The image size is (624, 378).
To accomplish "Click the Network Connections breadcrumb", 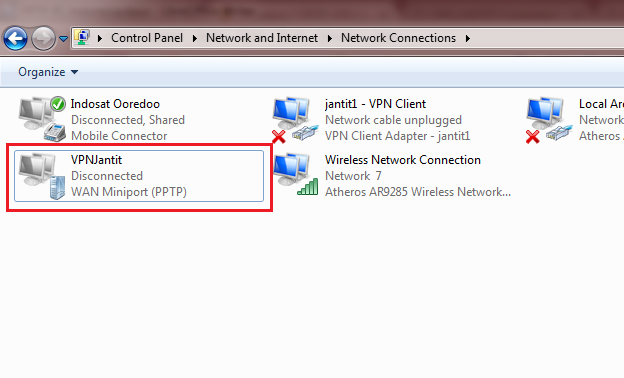I will point(398,38).
